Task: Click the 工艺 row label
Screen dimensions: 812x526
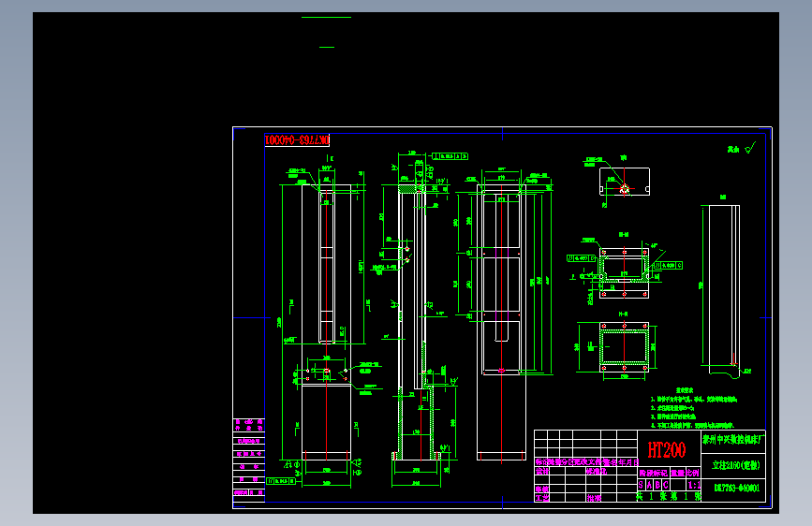Action: coord(541,498)
